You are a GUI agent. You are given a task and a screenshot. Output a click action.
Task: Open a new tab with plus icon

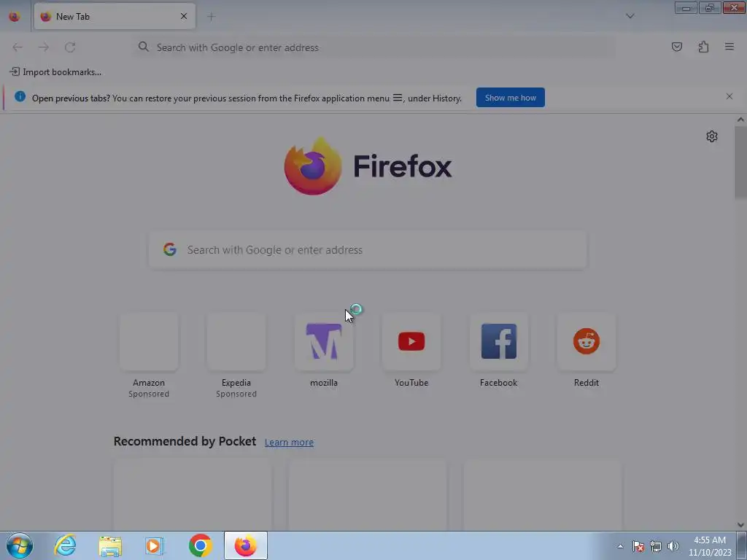coord(211,17)
